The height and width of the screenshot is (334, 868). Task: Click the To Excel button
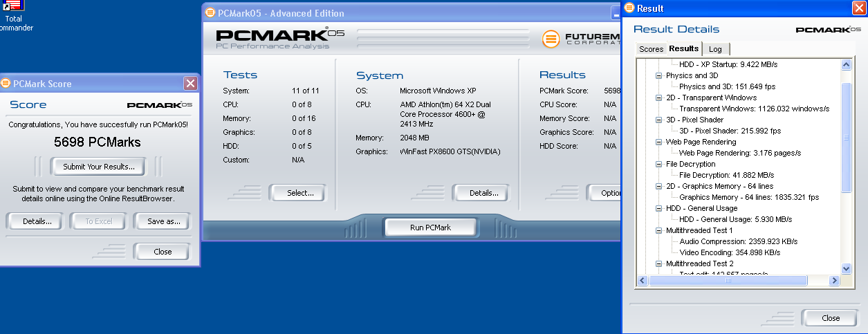98,221
